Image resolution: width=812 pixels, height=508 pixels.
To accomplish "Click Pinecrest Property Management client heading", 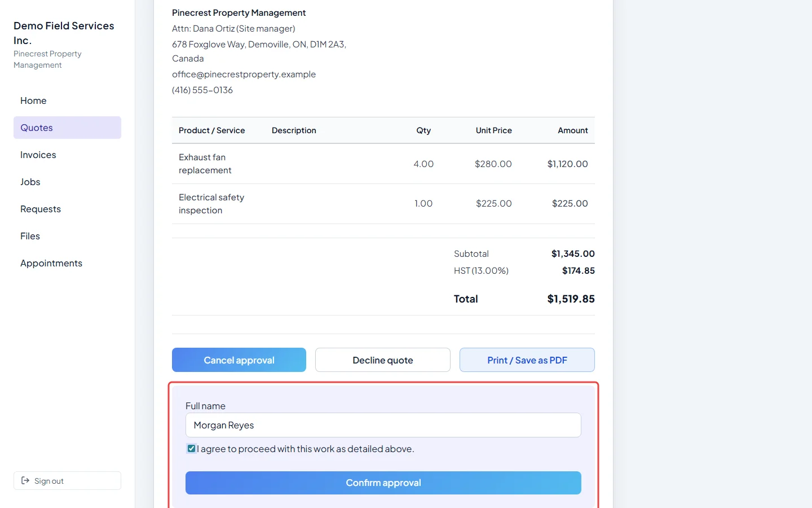I will (x=239, y=12).
